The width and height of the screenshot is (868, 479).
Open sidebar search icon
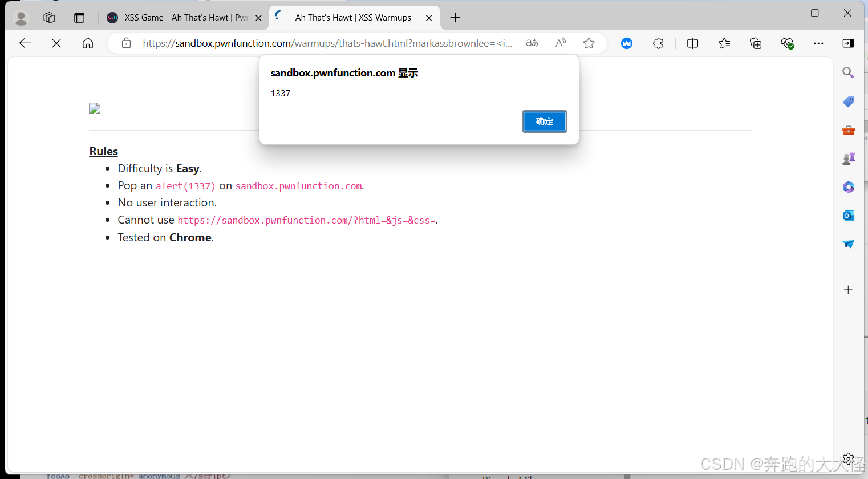point(848,72)
